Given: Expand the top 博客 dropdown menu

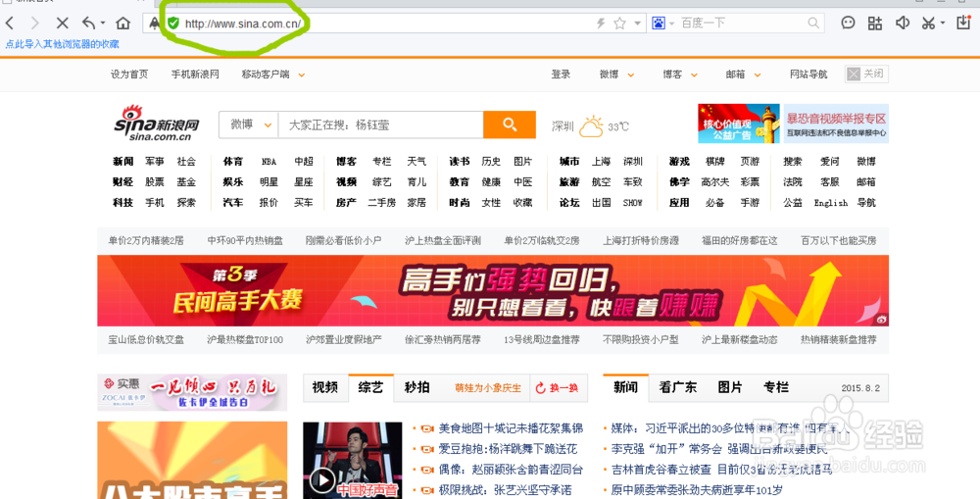Looking at the screenshot, I should [680, 75].
